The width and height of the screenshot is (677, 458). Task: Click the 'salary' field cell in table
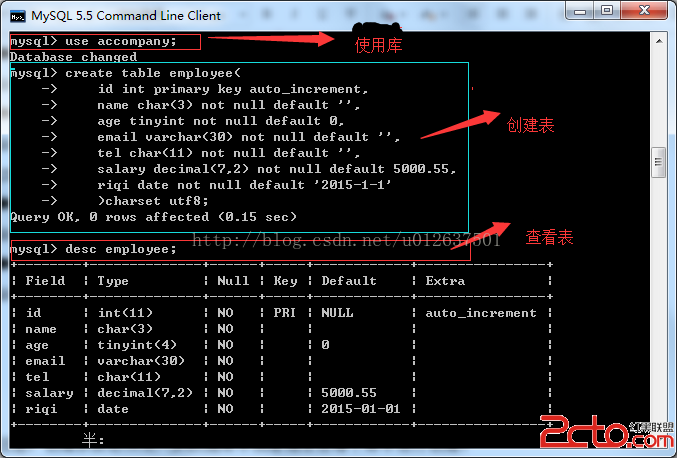[x=49, y=393]
